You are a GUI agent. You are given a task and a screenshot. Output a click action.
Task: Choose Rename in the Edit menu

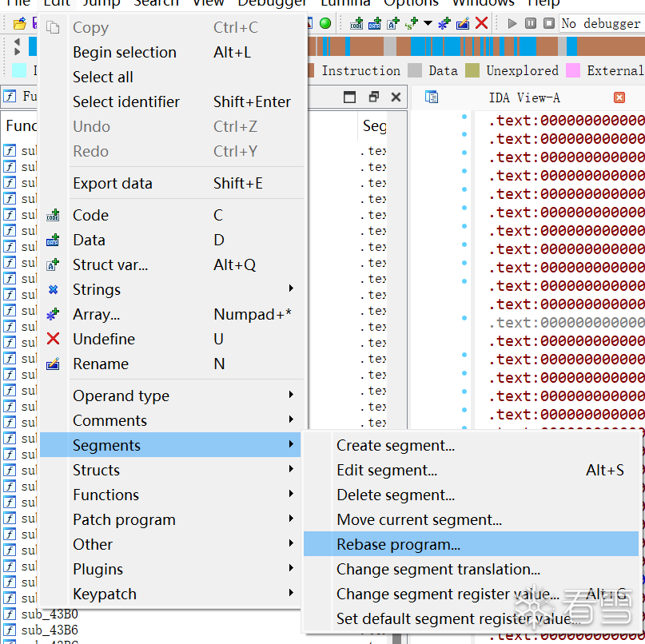pyautogui.click(x=172, y=364)
